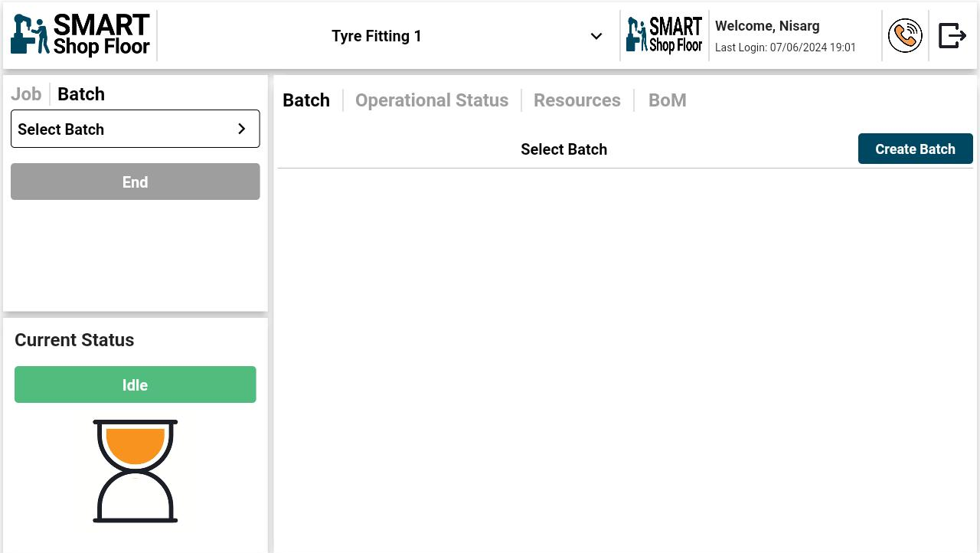
Task: Click the large SMART Shop Floor logo
Action: tap(80, 36)
